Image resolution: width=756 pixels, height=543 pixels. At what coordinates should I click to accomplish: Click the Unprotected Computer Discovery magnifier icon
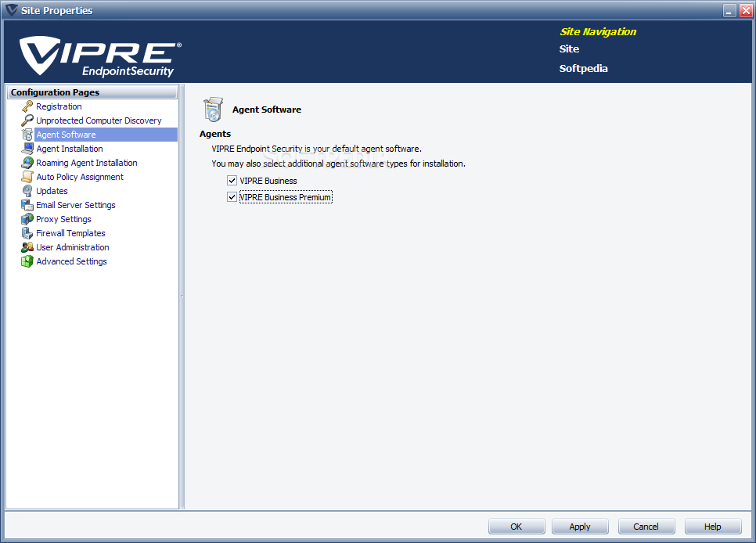pyautogui.click(x=27, y=120)
